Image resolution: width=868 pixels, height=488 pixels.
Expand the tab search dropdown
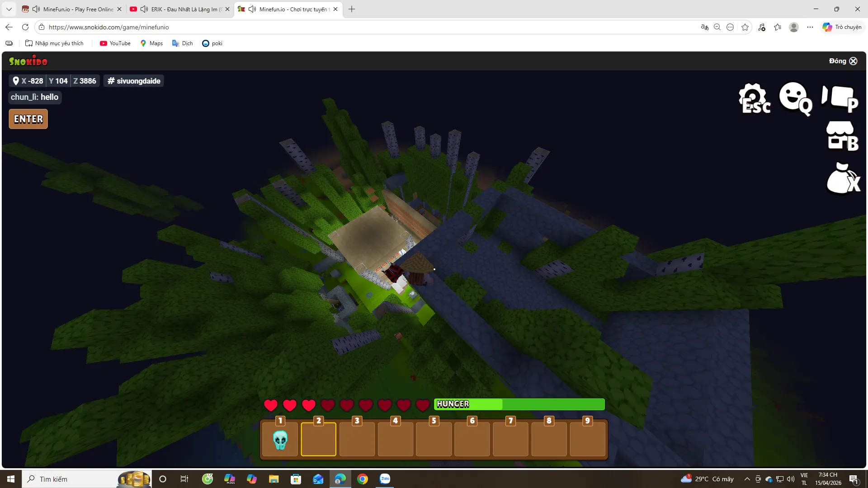[x=9, y=9]
